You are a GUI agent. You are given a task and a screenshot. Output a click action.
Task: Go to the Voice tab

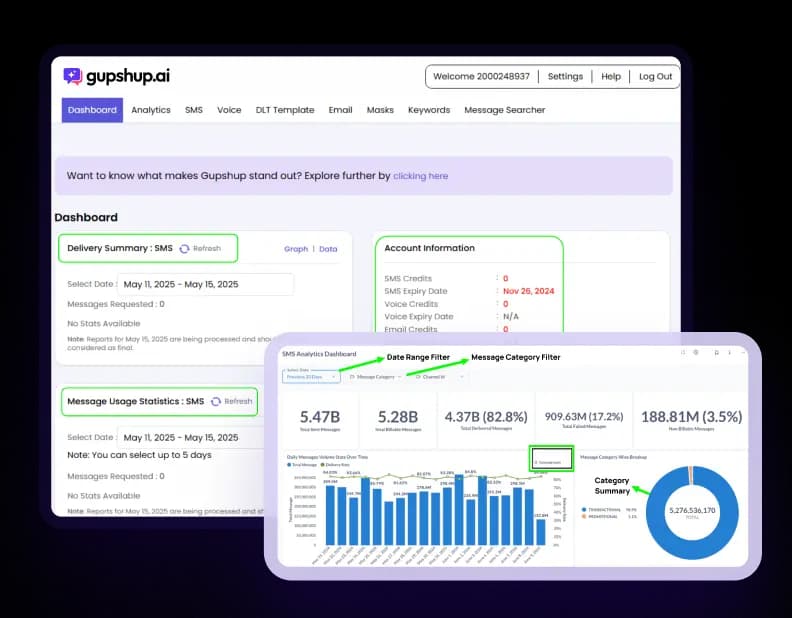[229, 110]
